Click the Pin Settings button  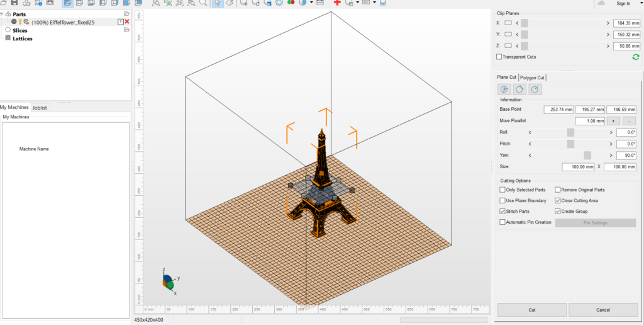[x=596, y=223]
